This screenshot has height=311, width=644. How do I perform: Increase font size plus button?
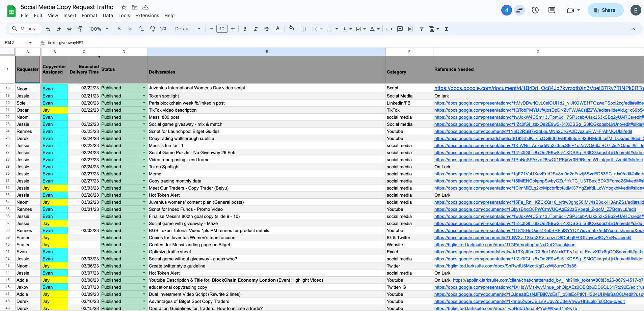[233, 29]
